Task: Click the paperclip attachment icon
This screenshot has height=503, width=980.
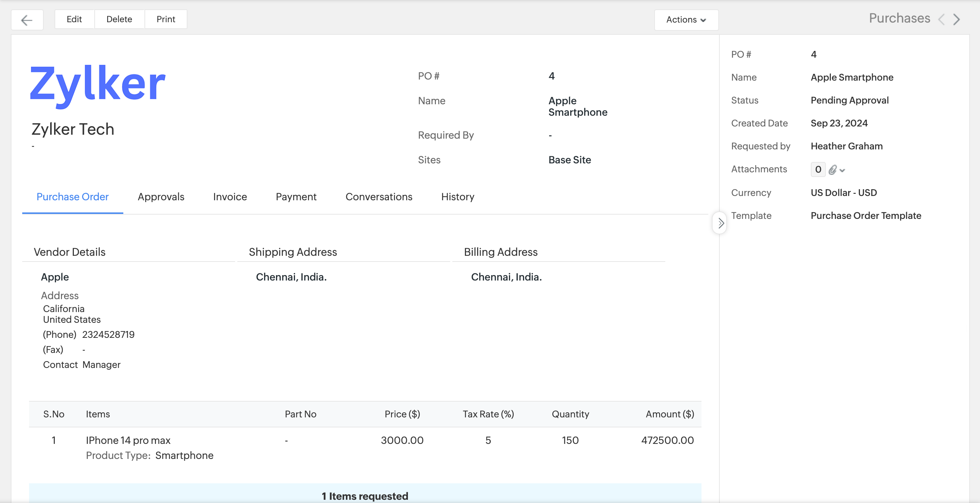Action: [x=832, y=169]
